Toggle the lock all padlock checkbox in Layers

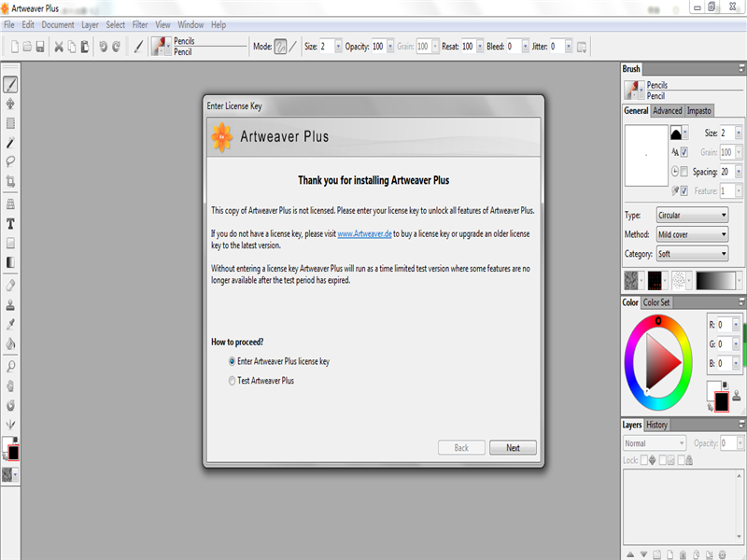682,460
